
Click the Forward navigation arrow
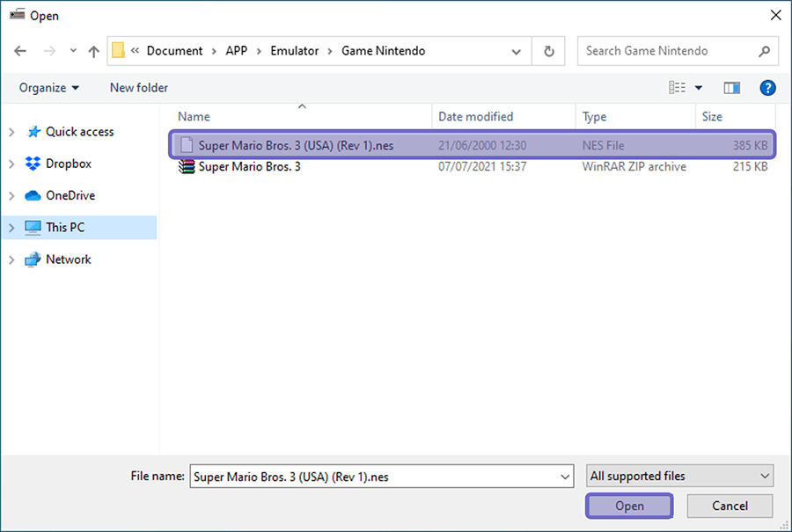(49, 51)
